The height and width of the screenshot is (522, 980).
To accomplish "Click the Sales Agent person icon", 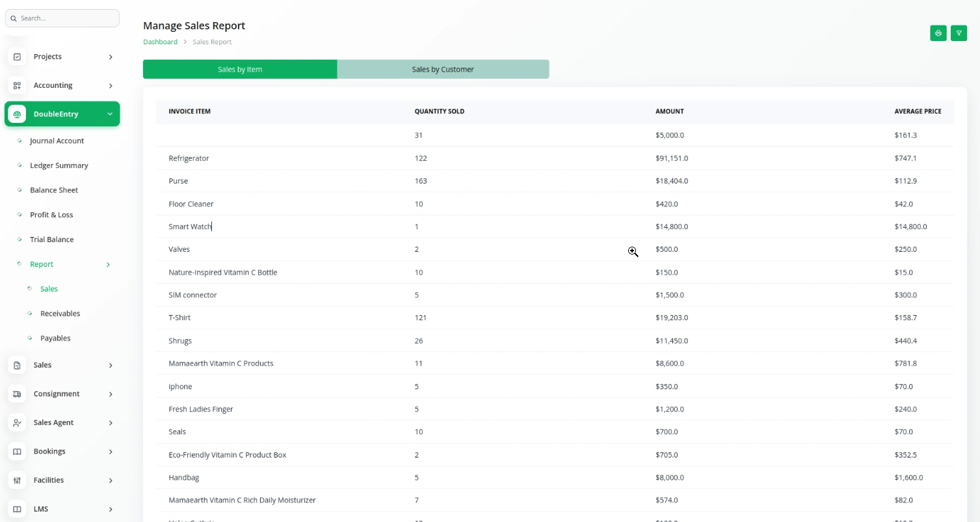I will [18, 422].
